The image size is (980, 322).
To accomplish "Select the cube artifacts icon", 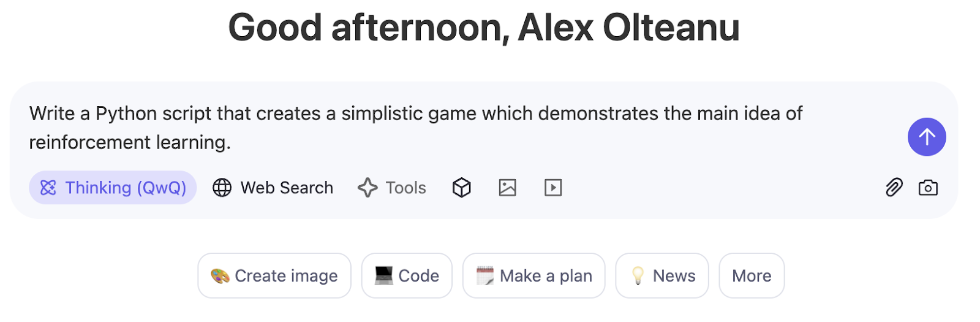I will click(x=462, y=188).
